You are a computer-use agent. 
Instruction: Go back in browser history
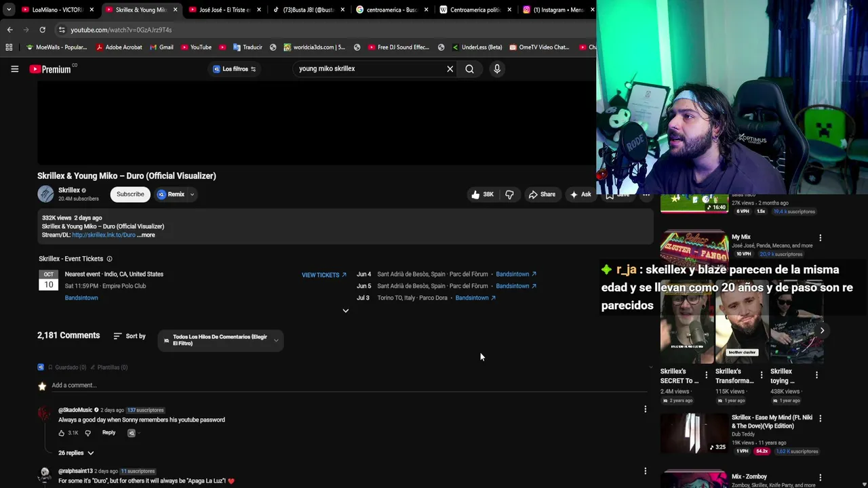pos(9,30)
